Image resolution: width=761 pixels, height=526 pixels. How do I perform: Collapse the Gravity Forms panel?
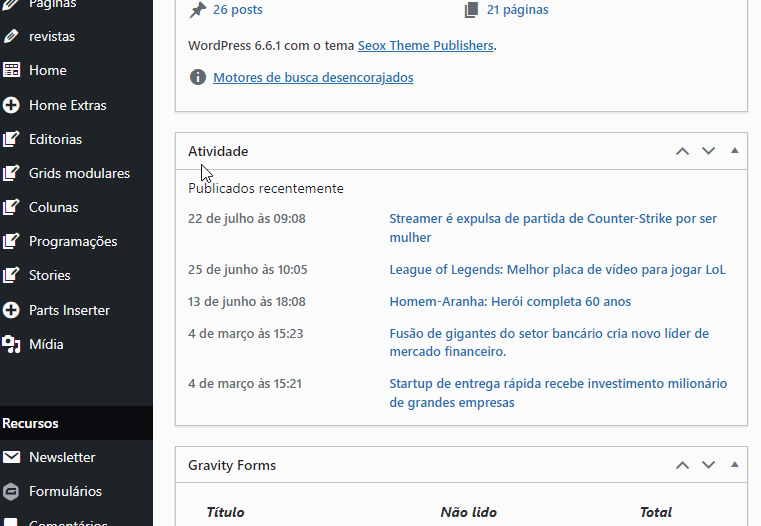click(735, 464)
